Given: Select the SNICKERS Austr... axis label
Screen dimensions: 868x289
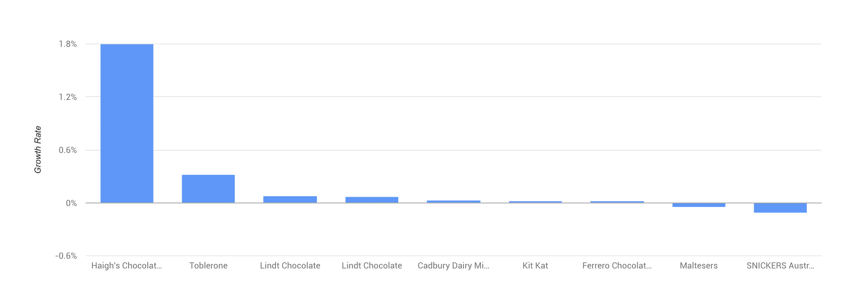Looking at the screenshot, I should (x=780, y=266).
